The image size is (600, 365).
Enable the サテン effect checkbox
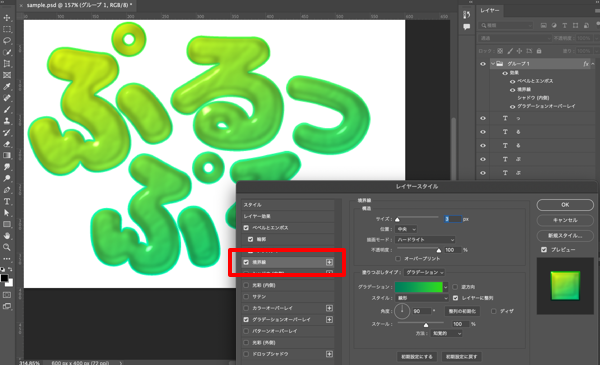point(246,297)
